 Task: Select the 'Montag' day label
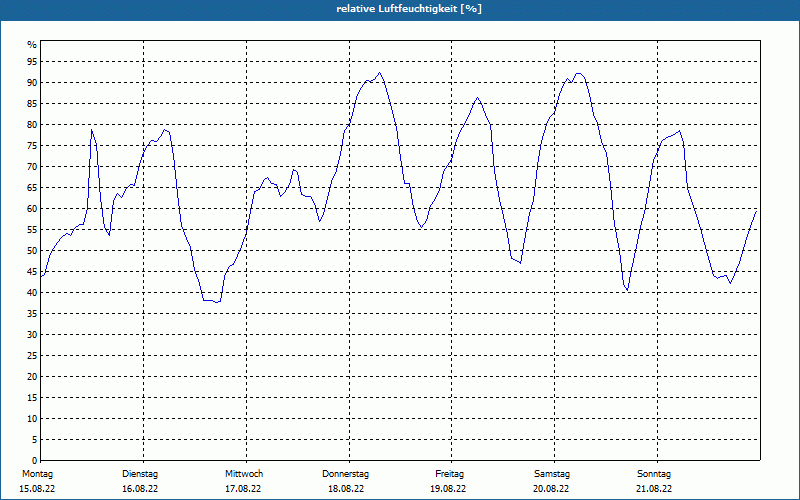[37, 474]
